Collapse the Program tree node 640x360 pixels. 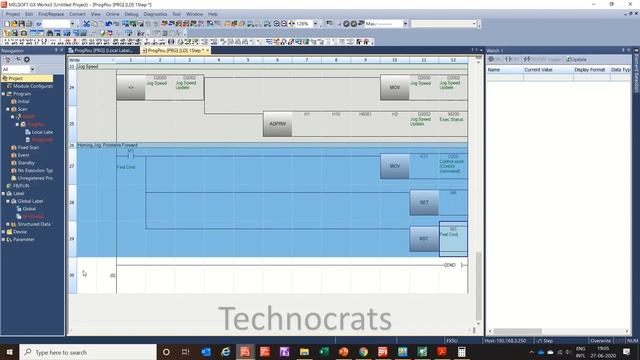(4, 94)
